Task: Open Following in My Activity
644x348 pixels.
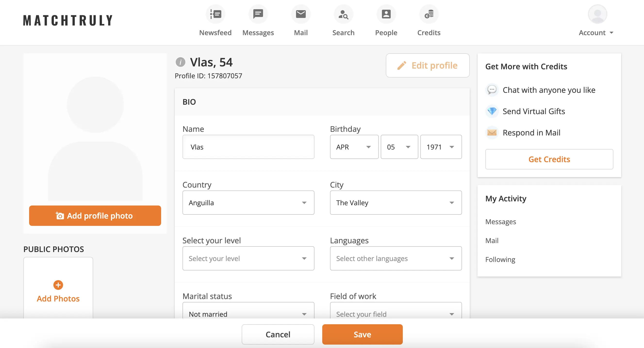Action: click(x=500, y=260)
